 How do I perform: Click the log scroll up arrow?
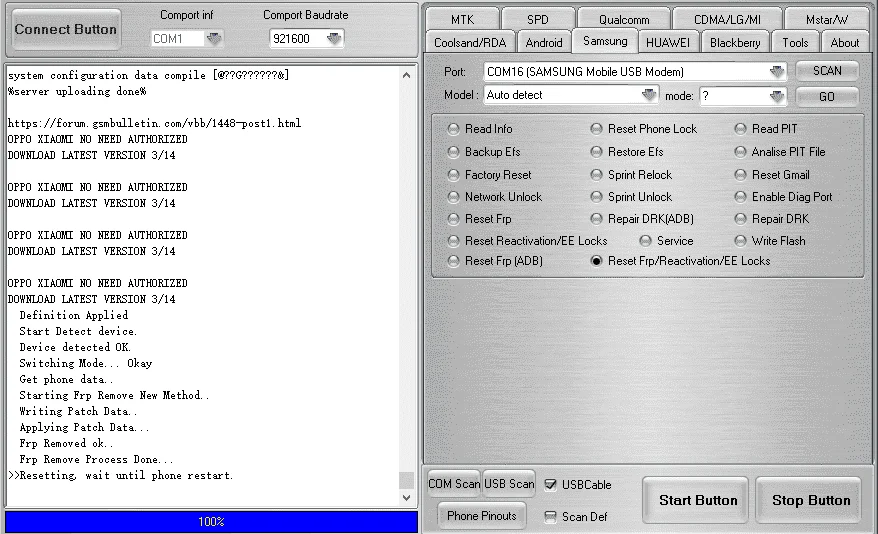click(x=407, y=75)
